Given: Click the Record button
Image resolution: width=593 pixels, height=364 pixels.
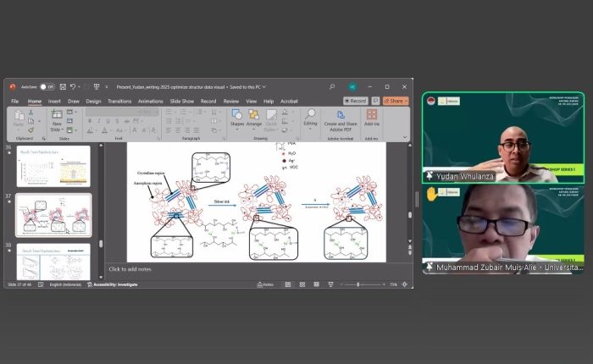Looking at the screenshot, I should pyautogui.click(x=355, y=101).
